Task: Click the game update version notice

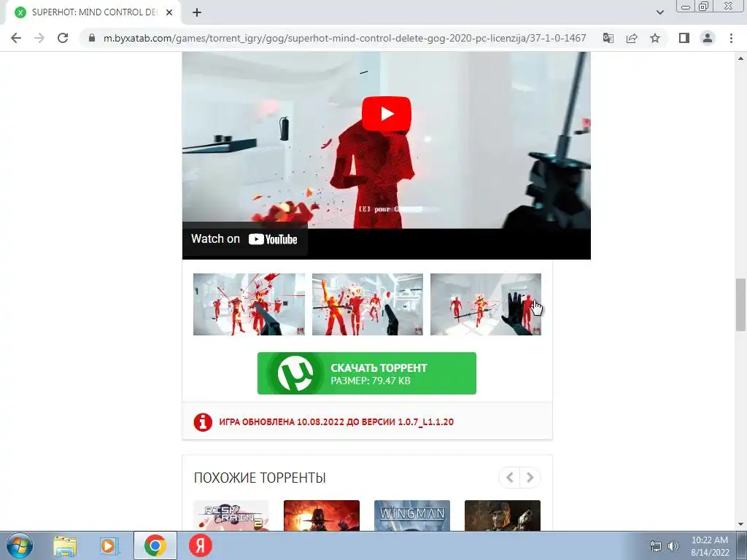Action: (x=336, y=422)
